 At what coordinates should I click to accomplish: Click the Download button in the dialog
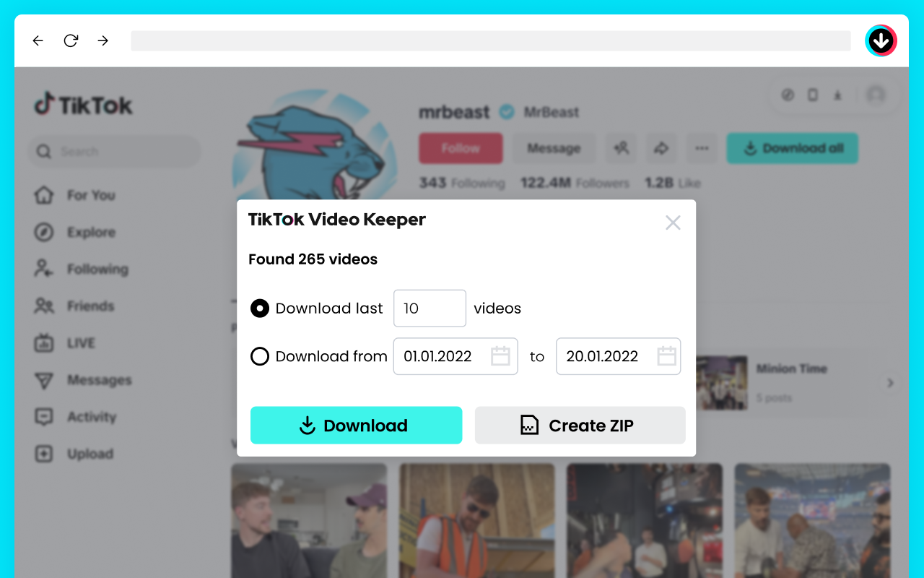pyautogui.click(x=356, y=426)
